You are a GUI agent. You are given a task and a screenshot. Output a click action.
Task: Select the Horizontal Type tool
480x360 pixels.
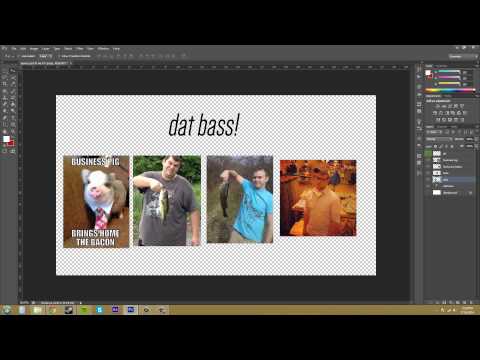pos(13,117)
